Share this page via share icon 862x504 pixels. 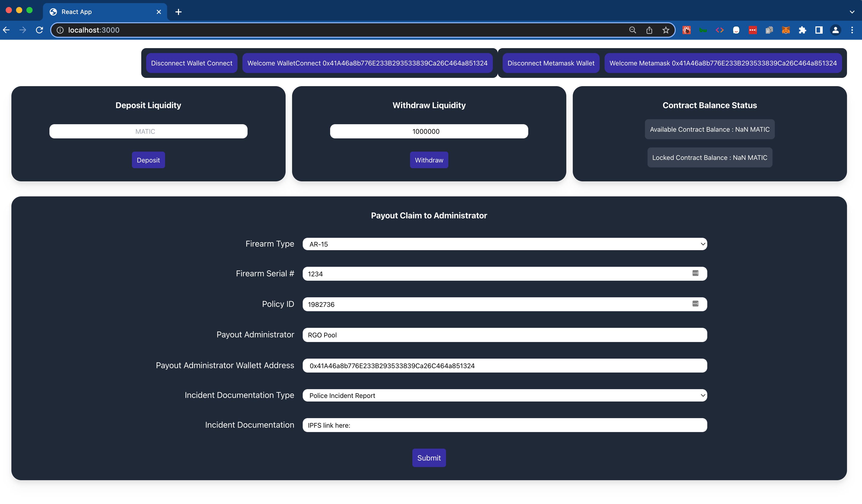pos(649,30)
